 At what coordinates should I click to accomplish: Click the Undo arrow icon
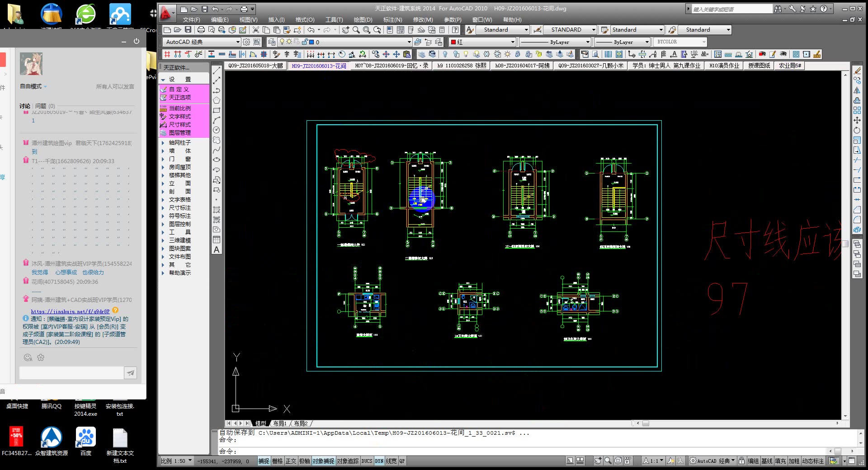(x=311, y=30)
